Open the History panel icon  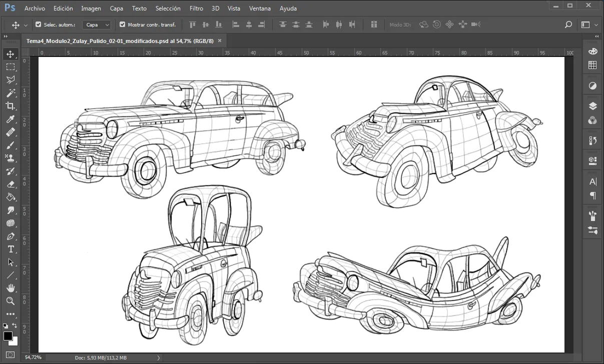point(592,140)
